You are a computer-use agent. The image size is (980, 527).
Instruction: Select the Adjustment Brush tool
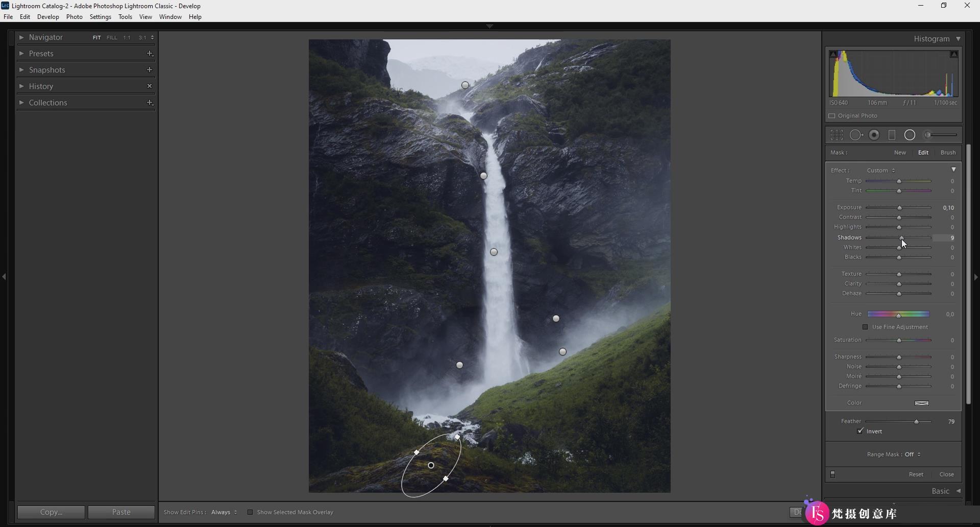[940, 135]
